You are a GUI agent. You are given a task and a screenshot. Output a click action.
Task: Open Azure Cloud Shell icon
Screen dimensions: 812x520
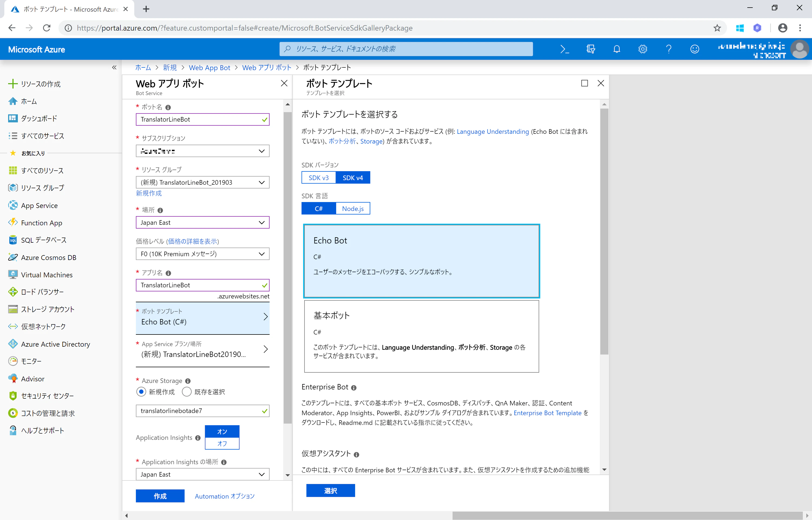564,49
